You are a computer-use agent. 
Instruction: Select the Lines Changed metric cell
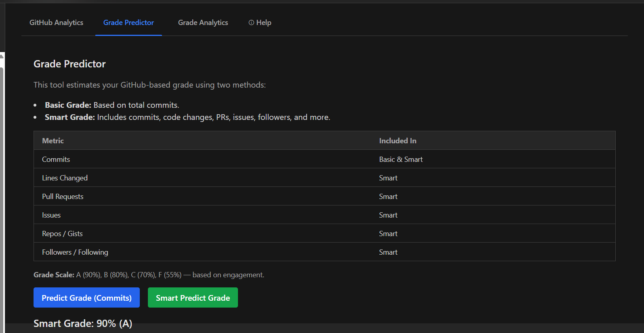coord(202,178)
